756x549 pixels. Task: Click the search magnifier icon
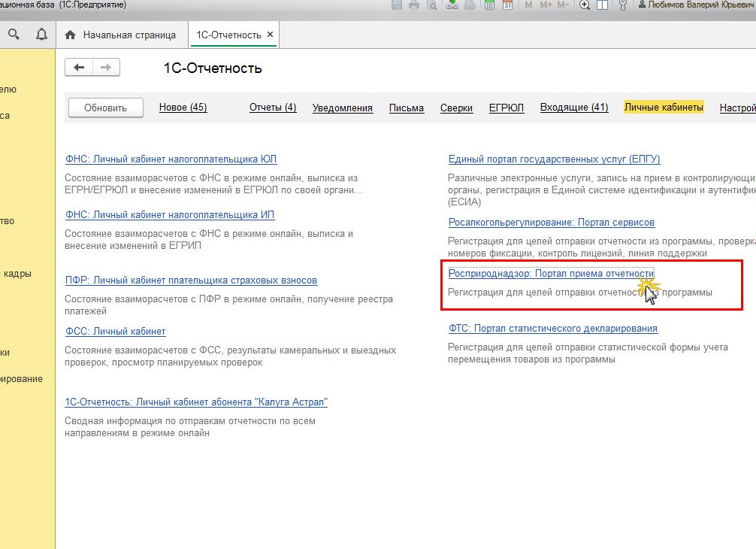pyautogui.click(x=14, y=35)
